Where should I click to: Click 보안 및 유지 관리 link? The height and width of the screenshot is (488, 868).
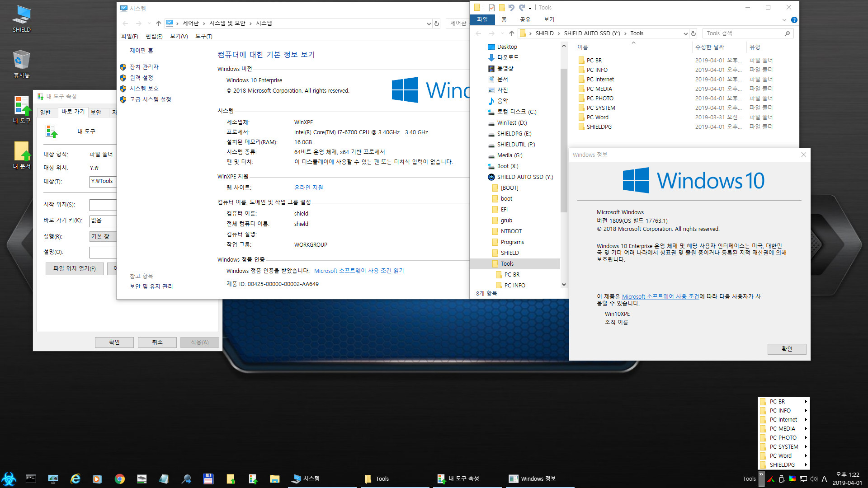pyautogui.click(x=151, y=286)
